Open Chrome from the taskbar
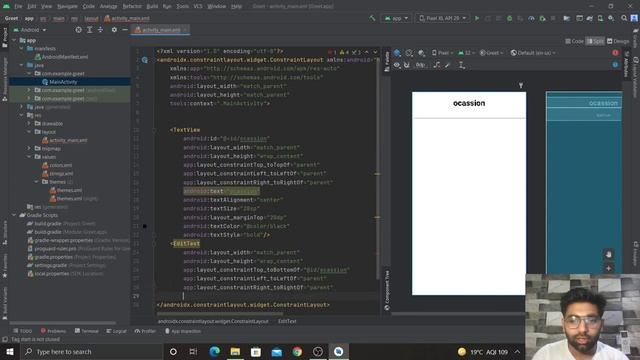 [297, 351]
